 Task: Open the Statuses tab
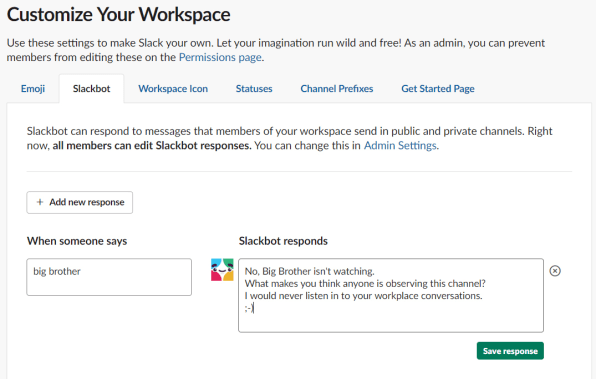click(254, 89)
